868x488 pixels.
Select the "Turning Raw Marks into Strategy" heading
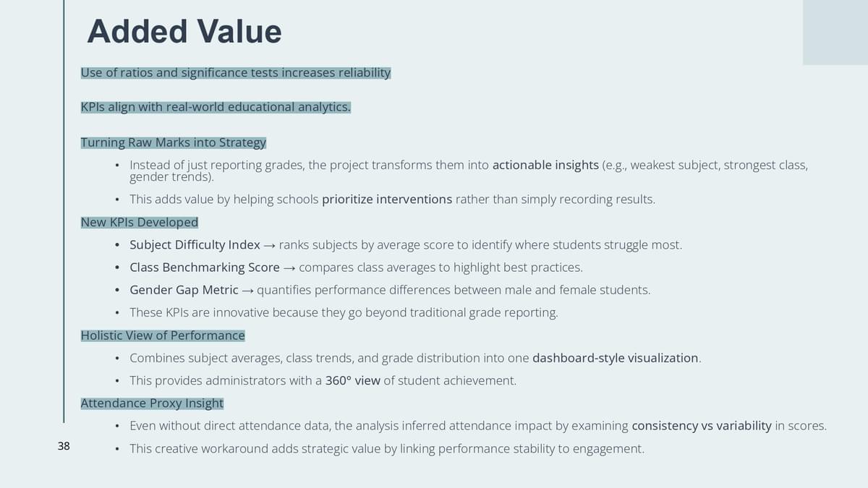[173, 142]
